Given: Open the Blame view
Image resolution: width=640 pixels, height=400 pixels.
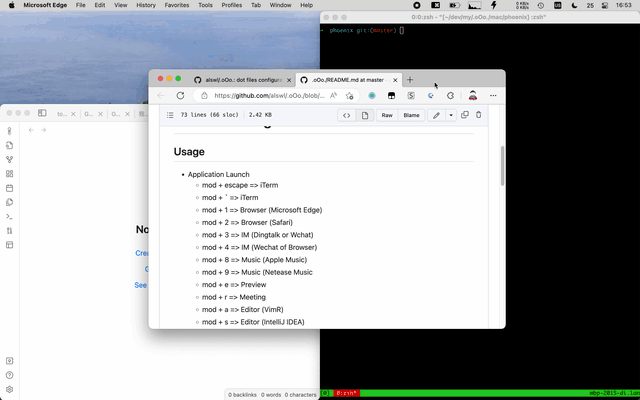Looking at the screenshot, I should (x=411, y=116).
